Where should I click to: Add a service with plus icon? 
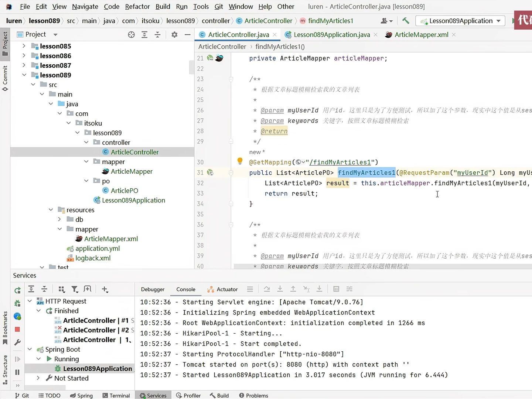coord(105,289)
